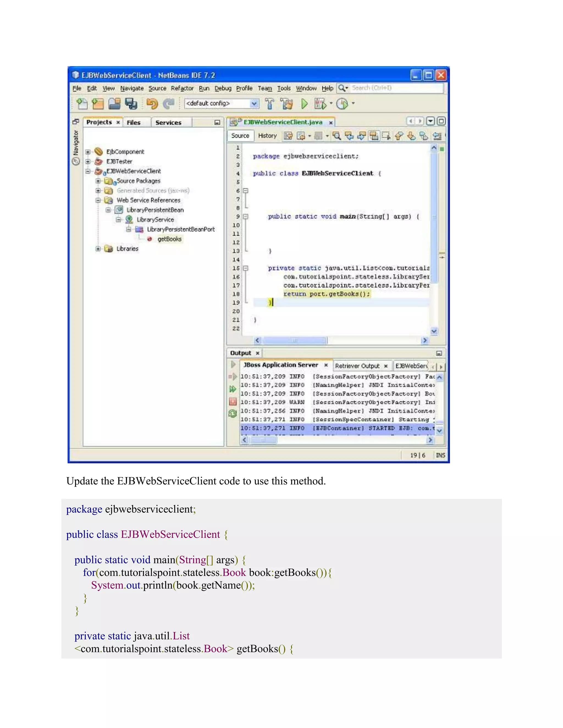
Task: Click the Profile Project icon
Action: (342, 104)
